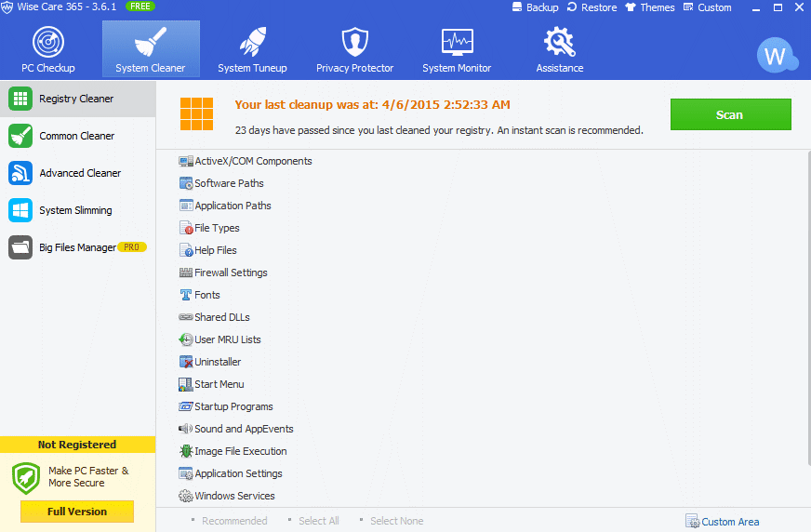Open 'System Slimming' sidebar label
Screen dimensions: 811x532
tap(75, 210)
